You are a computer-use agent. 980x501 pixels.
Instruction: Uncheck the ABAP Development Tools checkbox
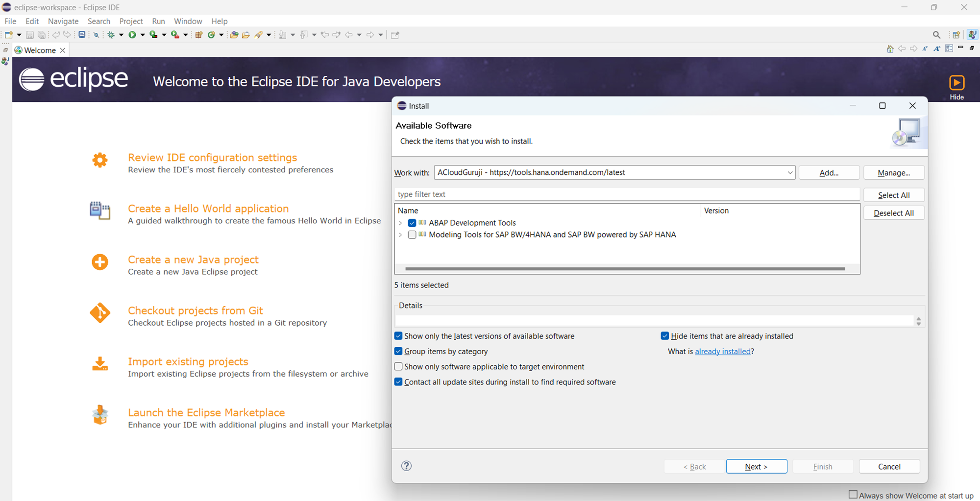(412, 223)
